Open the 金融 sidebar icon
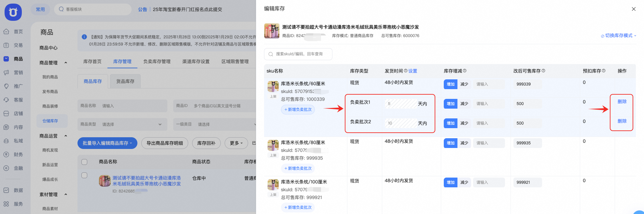The height and width of the screenshot is (214, 644). pos(6,168)
